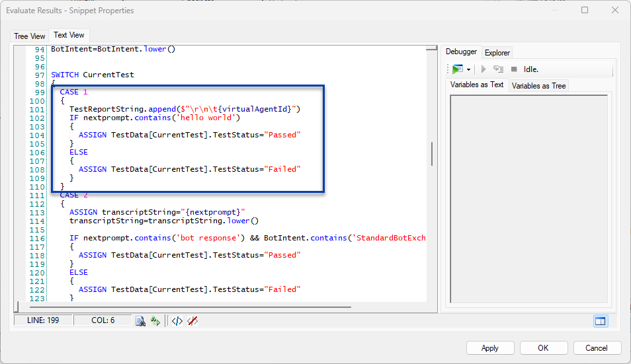Viewport: 631px width, 364px height.
Task: Toggle the panel layout icon at bottom right
Action: (600, 321)
